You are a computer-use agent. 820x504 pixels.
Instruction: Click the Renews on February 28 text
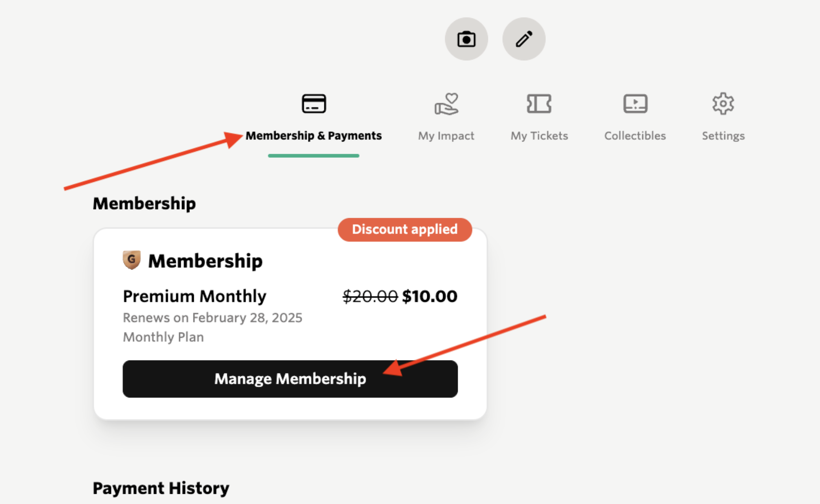click(213, 318)
